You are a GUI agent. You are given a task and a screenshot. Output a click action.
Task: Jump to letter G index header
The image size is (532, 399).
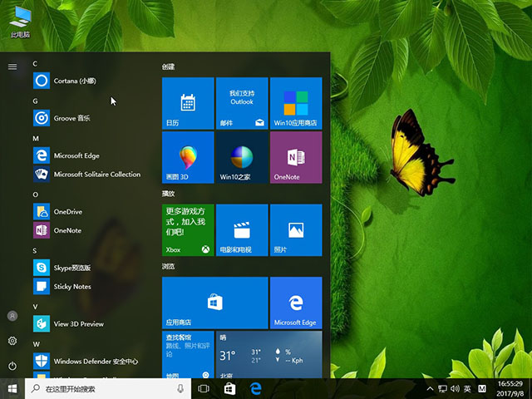point(35,101)
